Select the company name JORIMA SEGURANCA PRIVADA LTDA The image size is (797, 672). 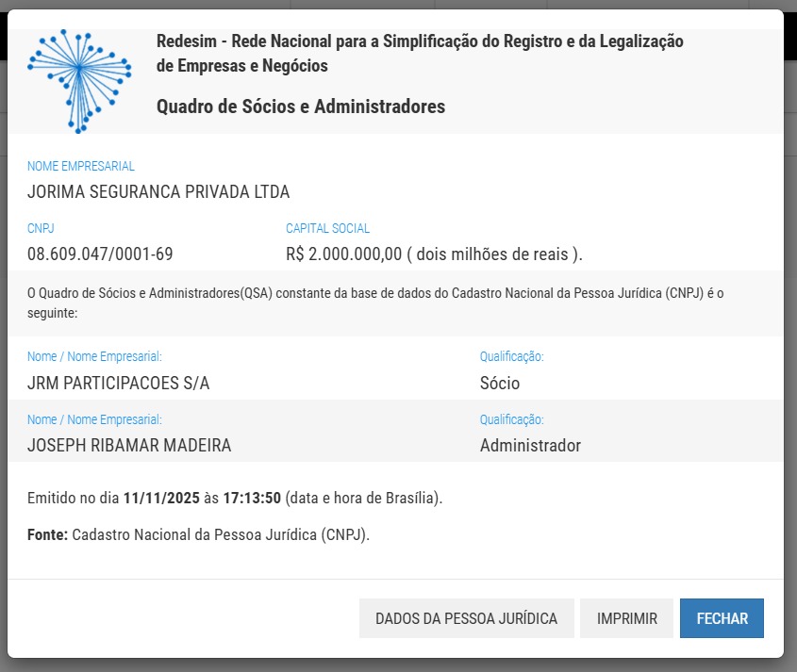point(158,192)
